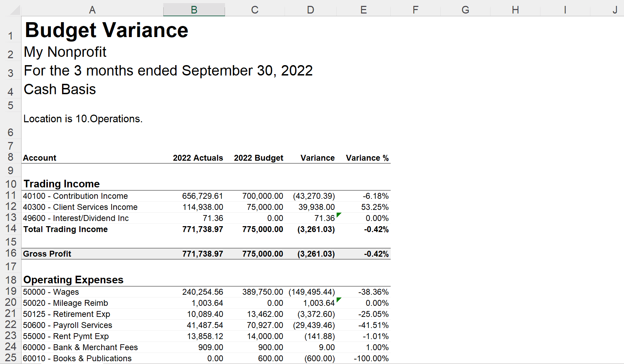Image resolution: width=624 pixels, height=364 pixels.
Task: Click the 1.00% variance percent
Action: click(x=377, y=347)
